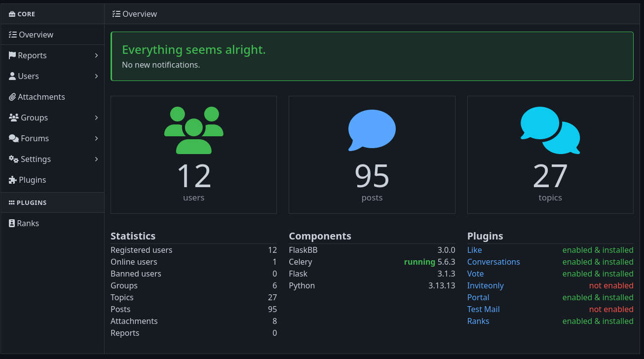Open Forums in the sidebar
This screenshot has height=359, width=644.
coord(52,138)
